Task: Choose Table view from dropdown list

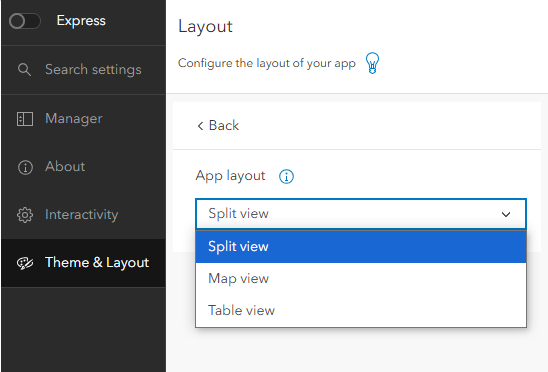Action: tap(361, 310)
